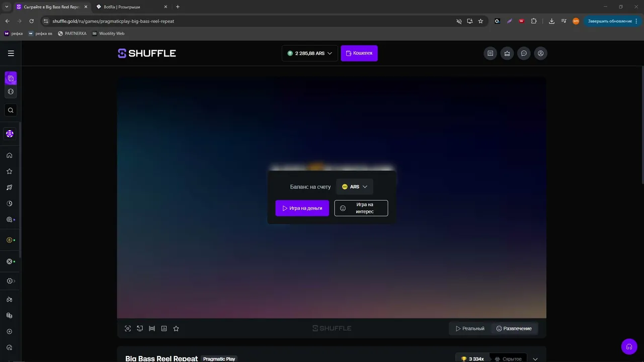644x362 pixels.
Task: Click the coins stack sidebar icon
Action: click(x=9, y=316)
